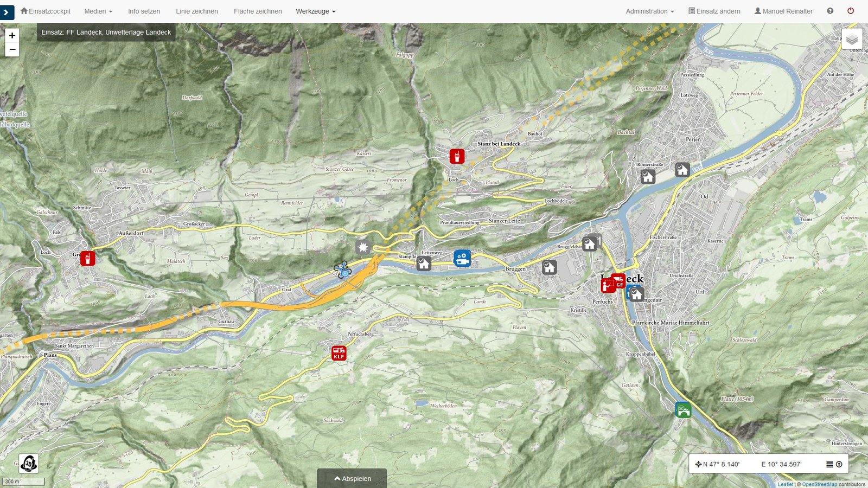Open the Einsatzcockpit home page

pos(46,11)
